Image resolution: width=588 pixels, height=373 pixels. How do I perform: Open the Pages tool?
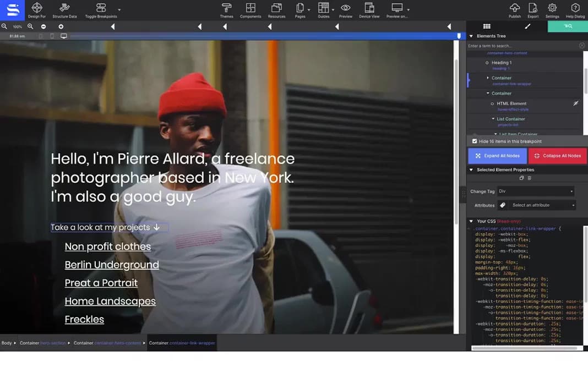tap(300, 10)
